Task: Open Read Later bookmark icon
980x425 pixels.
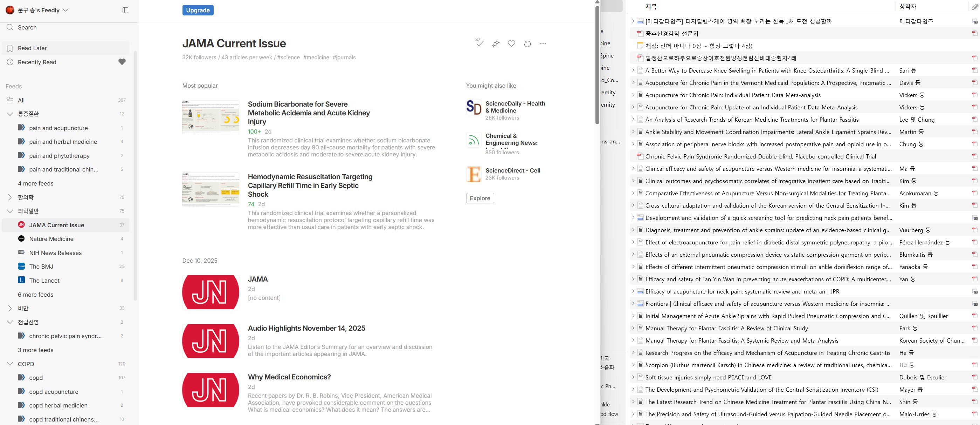Action: [x=10, y=48]
